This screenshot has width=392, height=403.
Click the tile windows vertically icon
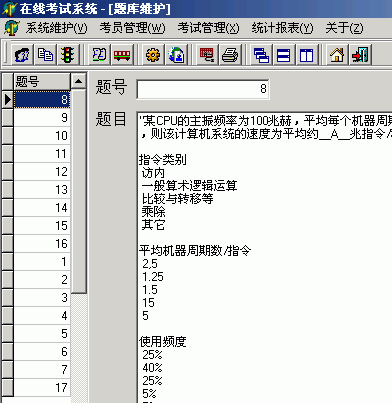(x=306, y=54)
